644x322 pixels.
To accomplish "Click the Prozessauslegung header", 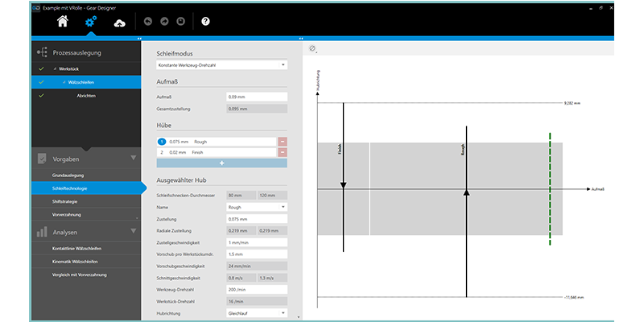I will 76,52.
